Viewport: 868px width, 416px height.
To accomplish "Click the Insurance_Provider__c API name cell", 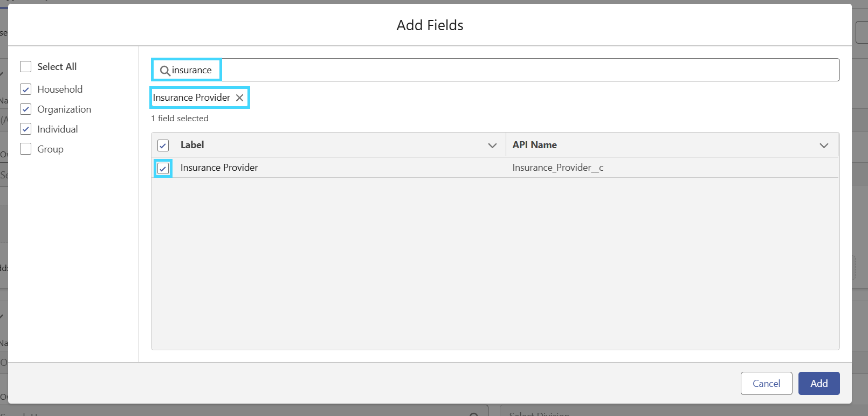I will (557, 168).
